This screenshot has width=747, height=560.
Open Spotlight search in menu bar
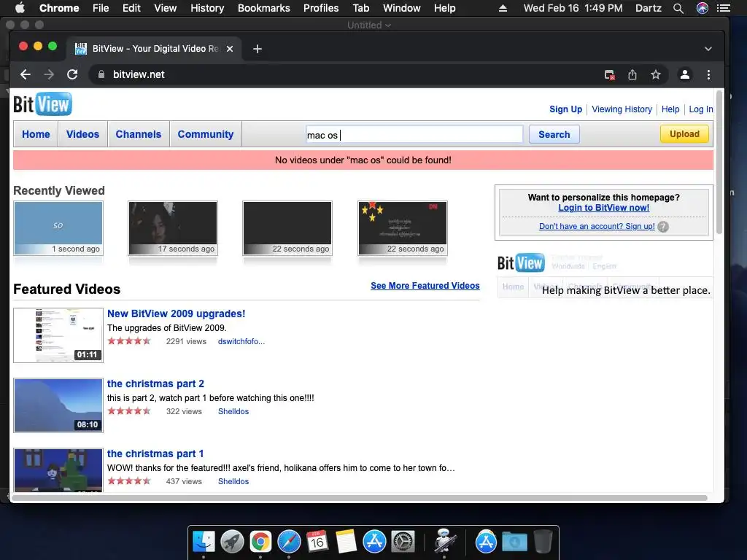click(x=678, y=8)
